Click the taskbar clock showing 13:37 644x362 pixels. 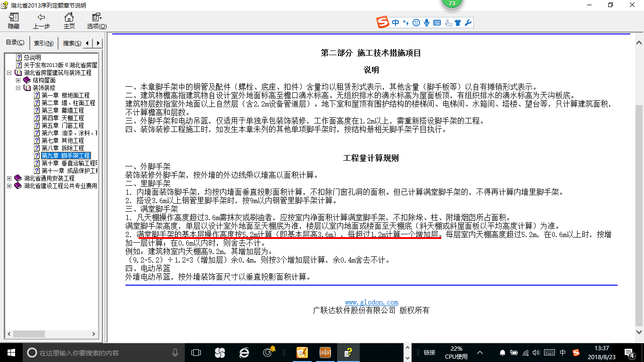pyautogui.click(x=602, y=352)
